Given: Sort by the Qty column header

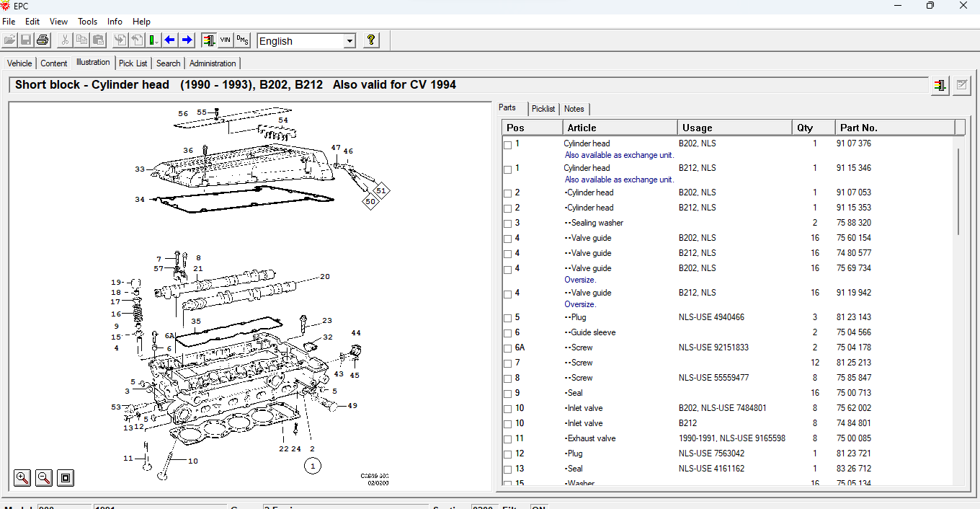Looking at the screenshot, I should click(814, 128).
